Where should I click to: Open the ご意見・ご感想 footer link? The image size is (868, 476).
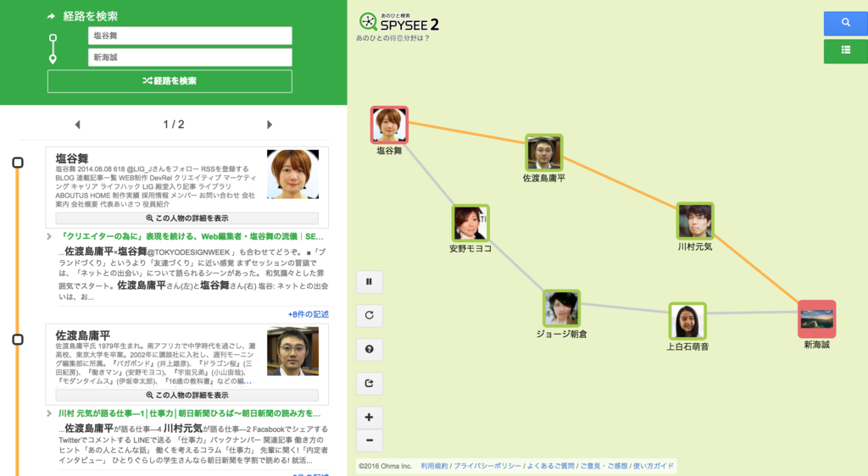pos(604,466)
